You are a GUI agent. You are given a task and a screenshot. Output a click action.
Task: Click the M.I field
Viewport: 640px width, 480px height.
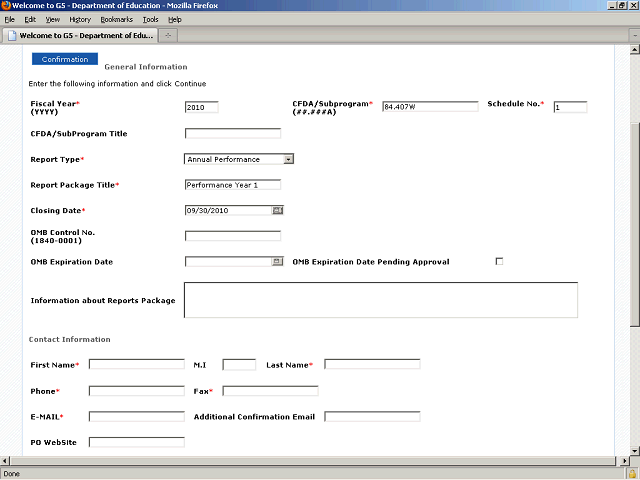click(x=239, y=364)
